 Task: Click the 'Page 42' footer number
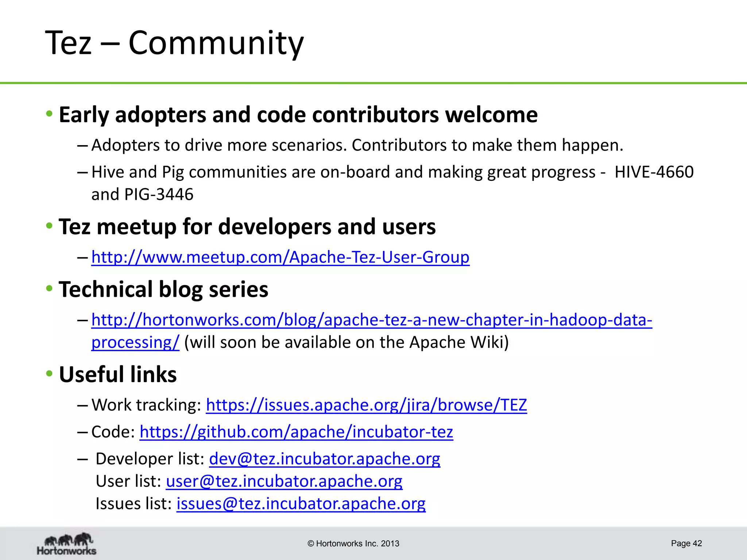click(x=686, y=544)
